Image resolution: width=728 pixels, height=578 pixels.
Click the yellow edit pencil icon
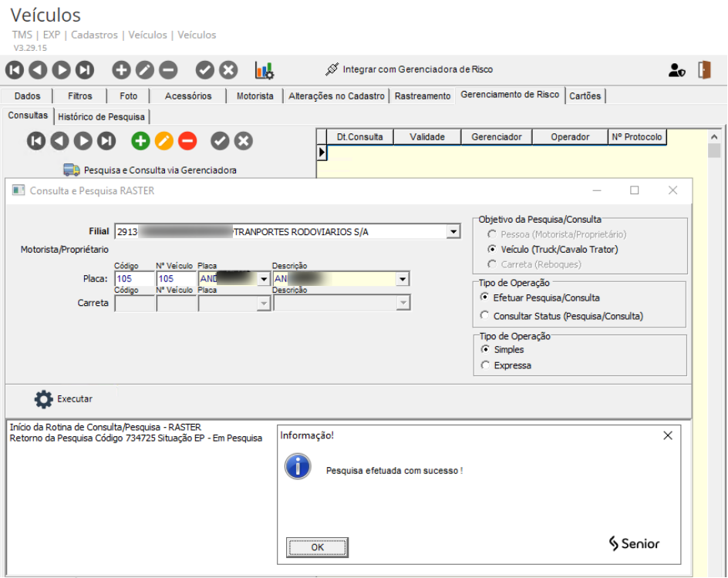pos(163,141)
